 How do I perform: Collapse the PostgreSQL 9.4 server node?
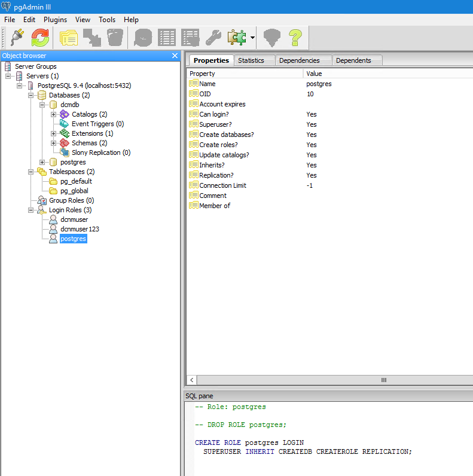[19, 86]
